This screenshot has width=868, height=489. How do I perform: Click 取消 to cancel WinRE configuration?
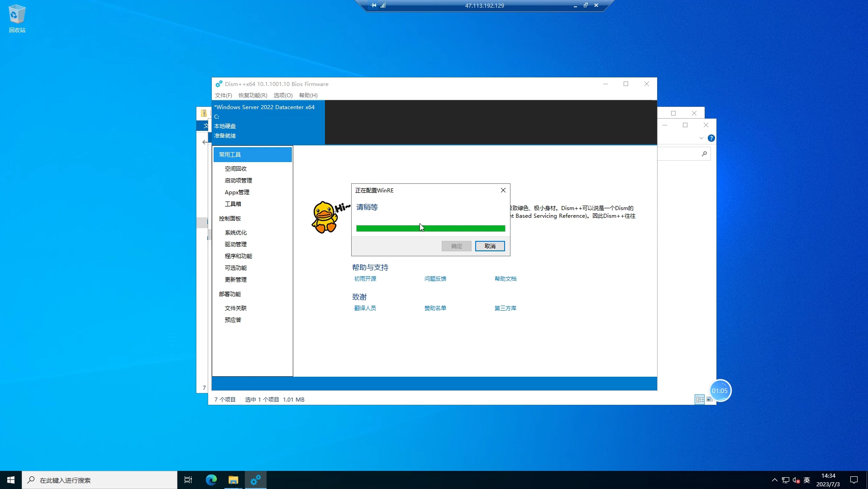click(x=490, y=246)
